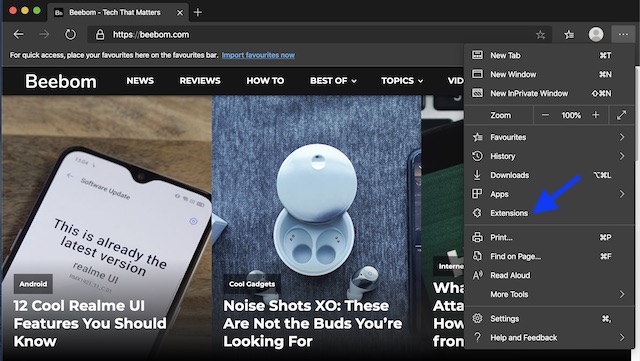This screenshot has height=361, width=640.
Task: Click the Cool Gadgets category tag
Action: tap(252, 284)
